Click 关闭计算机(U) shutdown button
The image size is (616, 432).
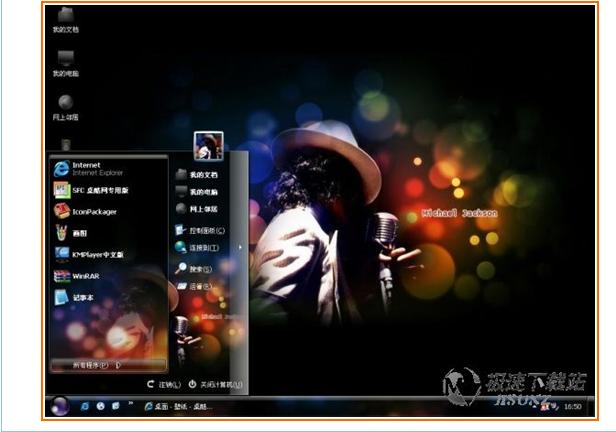215,384
